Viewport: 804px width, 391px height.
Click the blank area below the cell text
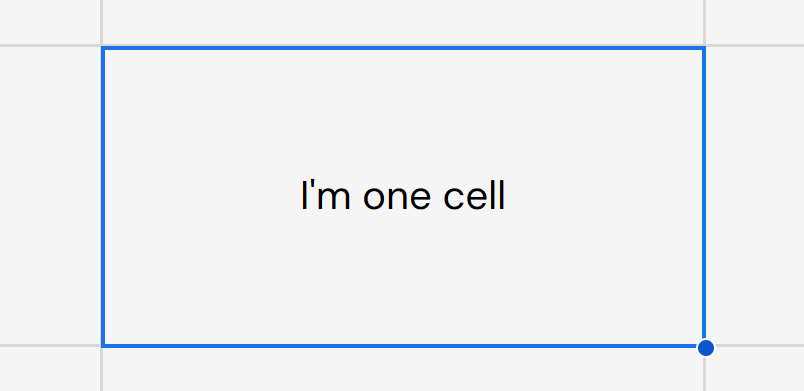404,279
